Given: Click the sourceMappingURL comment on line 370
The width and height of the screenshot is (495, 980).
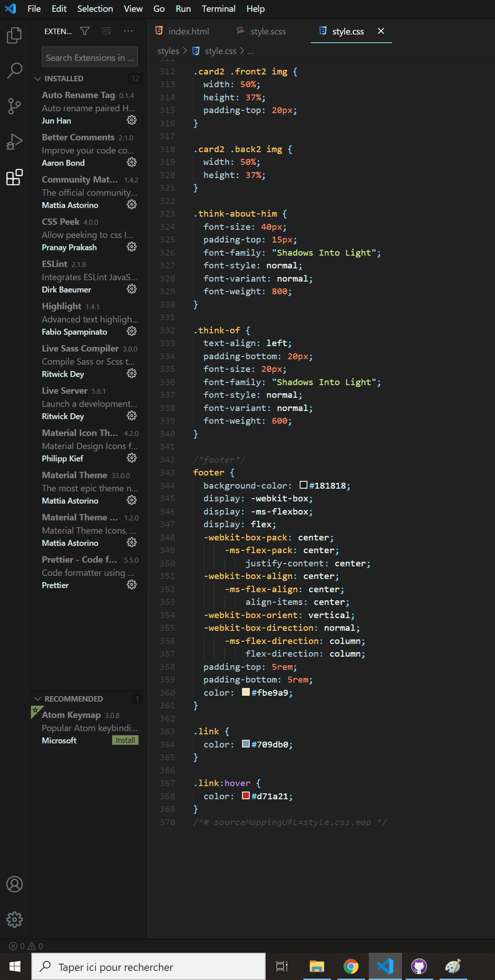Looking at the screenshot, I should (290, 822).
